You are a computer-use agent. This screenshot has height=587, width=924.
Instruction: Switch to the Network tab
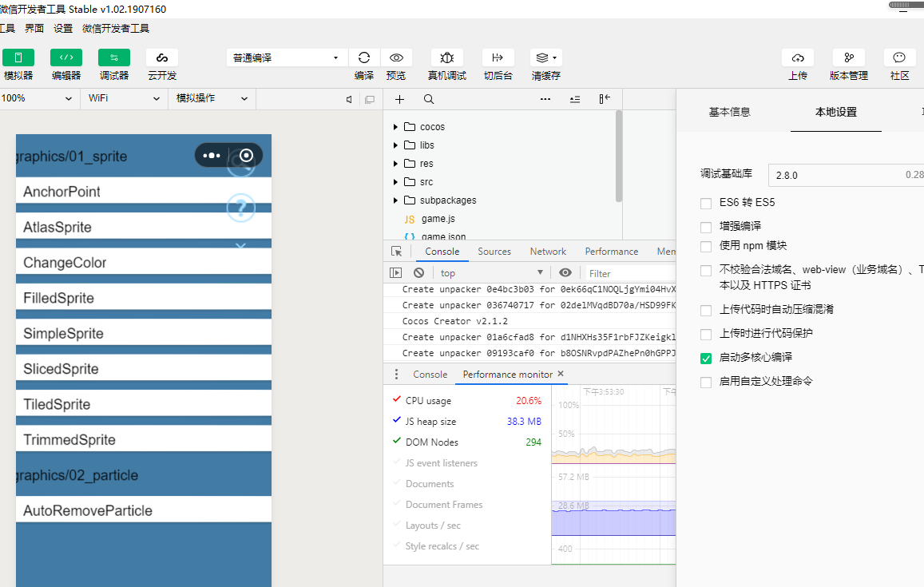coord(548,252)
